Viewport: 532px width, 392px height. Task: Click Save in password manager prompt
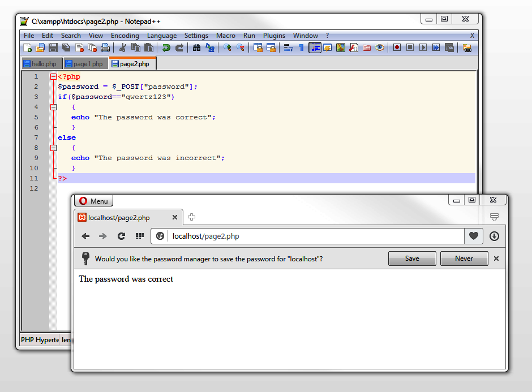click(x=412, y=259)
